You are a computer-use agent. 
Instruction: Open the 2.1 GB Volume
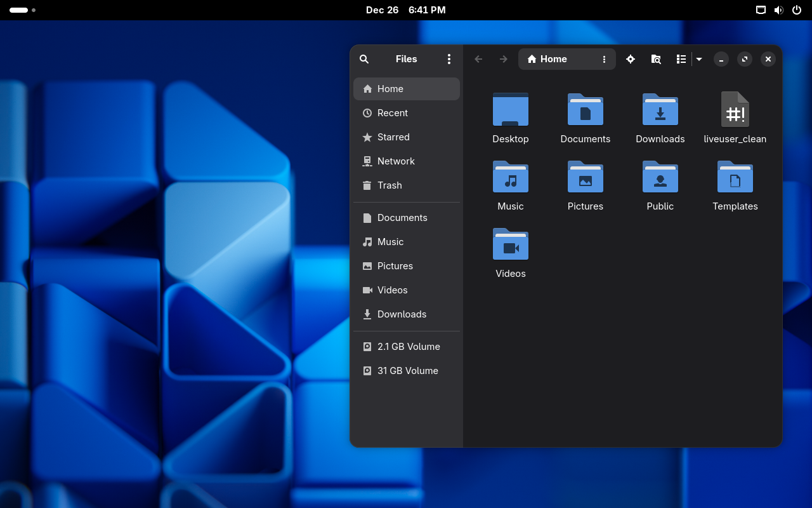(x=407, y=347)
